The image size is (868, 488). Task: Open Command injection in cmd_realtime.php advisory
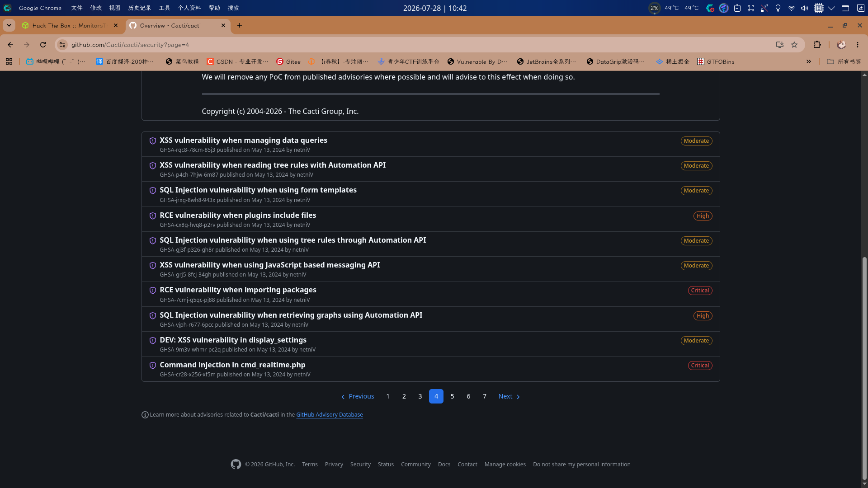(x=232, y=365)
